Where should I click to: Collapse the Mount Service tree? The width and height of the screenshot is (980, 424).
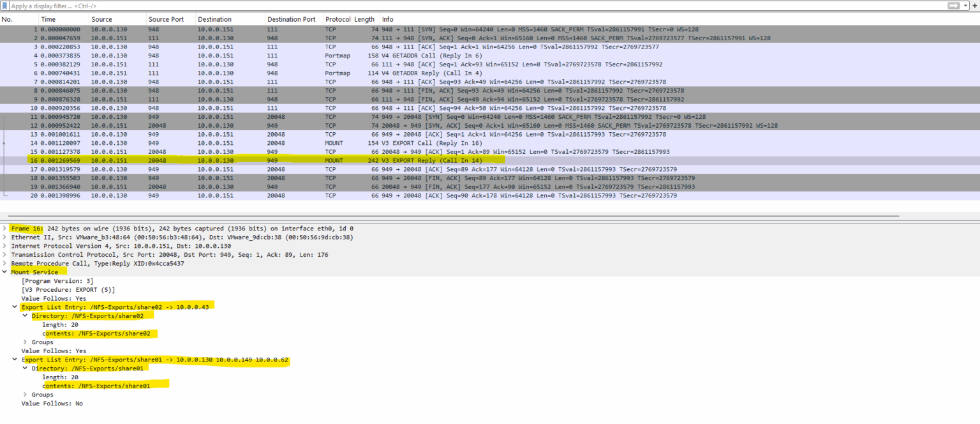tap(5, 272)
